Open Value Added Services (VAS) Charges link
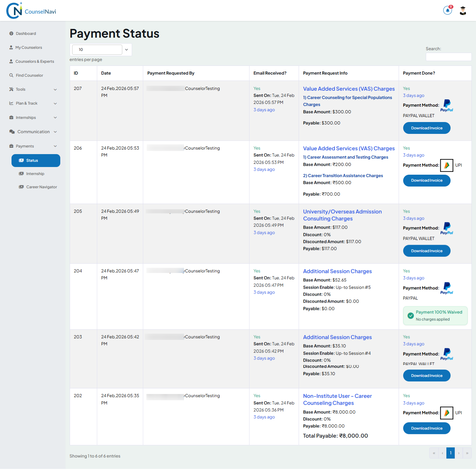Screen dimensions: 476x470 coord(349,89)
